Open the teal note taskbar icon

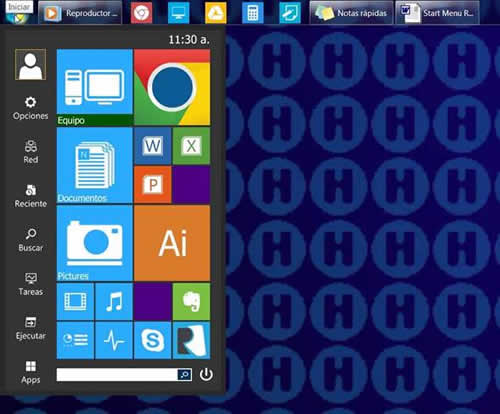coord(290,13)
